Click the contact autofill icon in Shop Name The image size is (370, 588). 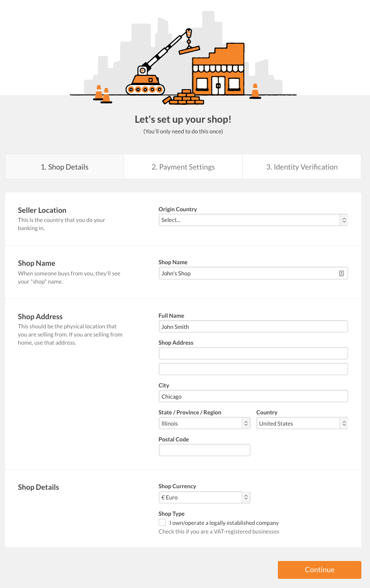pos(341,273)
